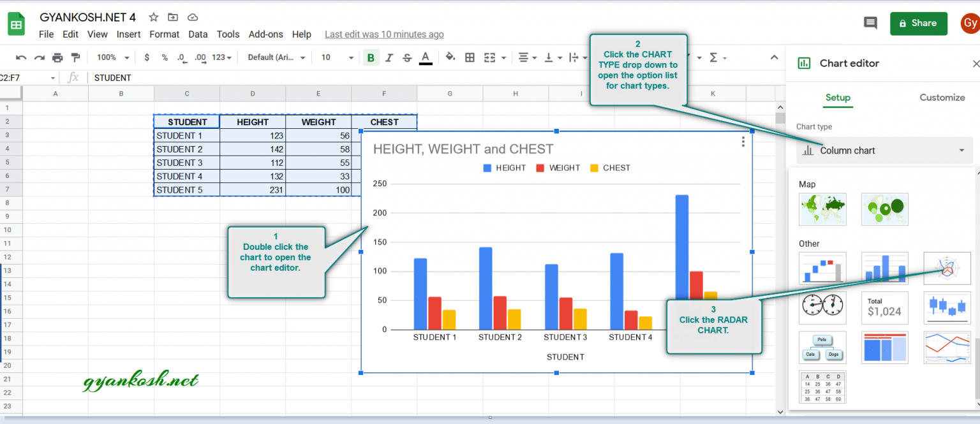Image resolution: width=980 pixels, height=424 pixels.
Task: Pick the waterfall chart under Other
Action: click(822, 268)
